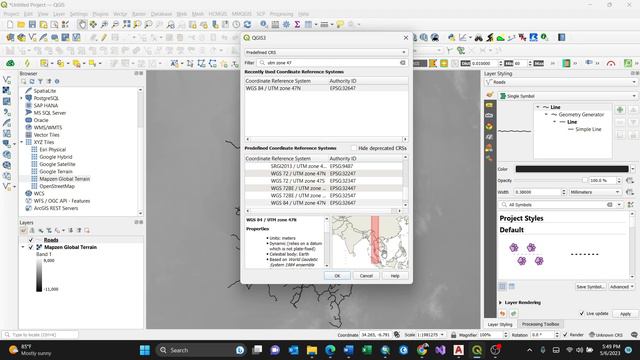Toggle the Render checkbox in status bar
This screenshot has width=640, height=360.
click(x=565, y=335)
